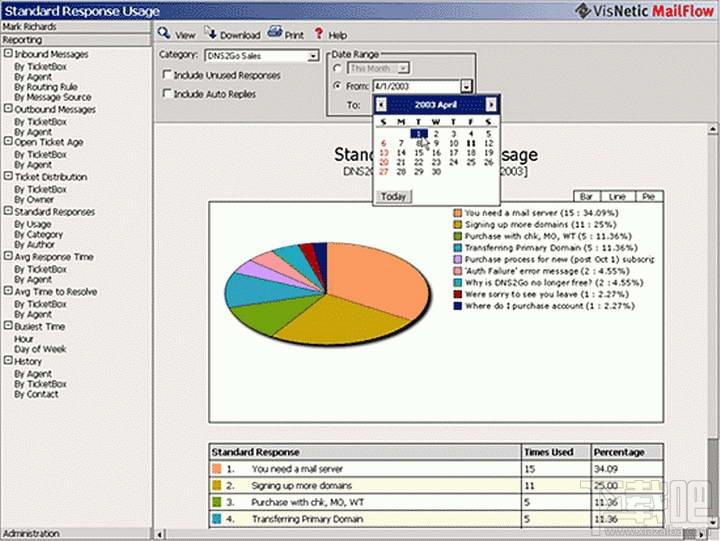
Task: Click the View magnifier icon
Action: tap(164, 33)
